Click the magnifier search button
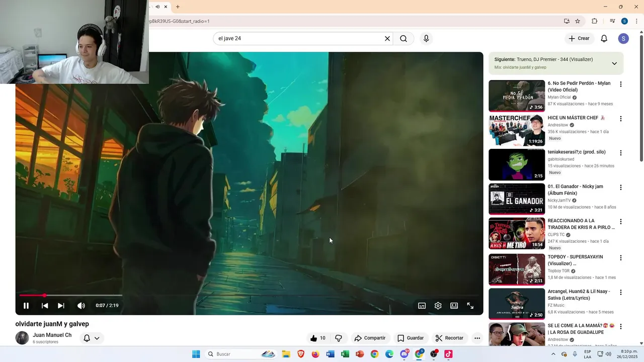This screenshot has width=644, height=362. (x=404, y=39)
